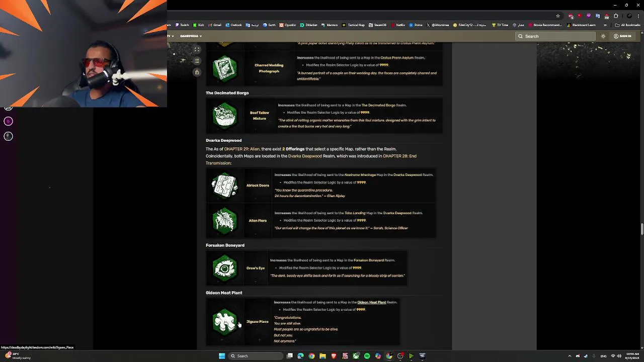Viewport: 644px width, 362px height.
Task: Click the Forsaken Boneyard section heading
Action: coord(225,245)
